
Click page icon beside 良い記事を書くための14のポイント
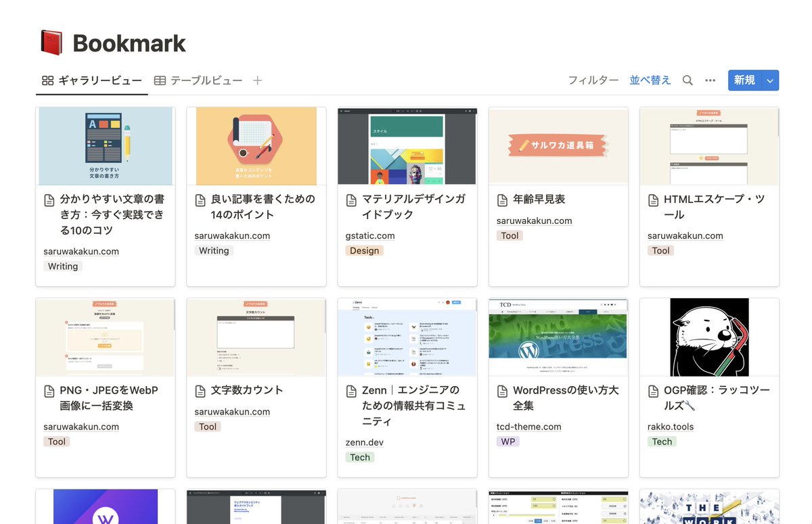[x=200, y=200]
